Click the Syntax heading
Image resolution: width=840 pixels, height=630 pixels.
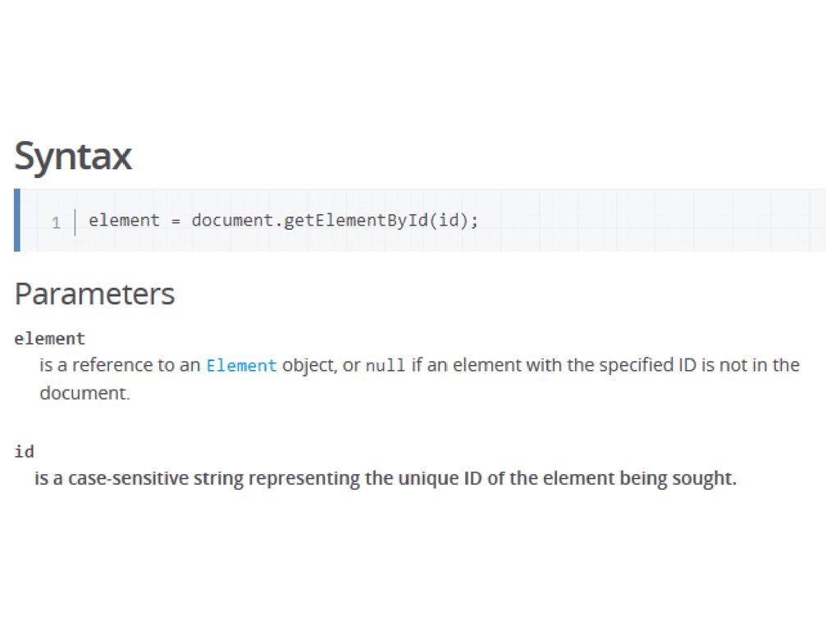click(73, 157)
